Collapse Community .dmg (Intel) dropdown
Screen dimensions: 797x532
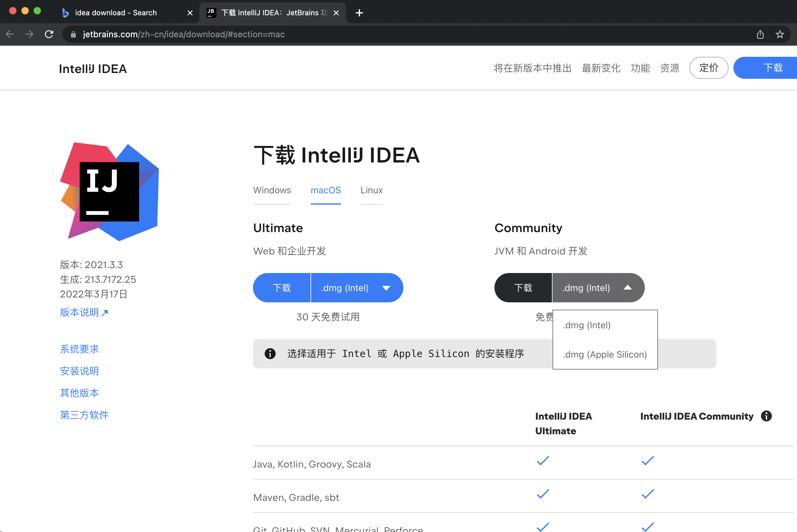tap(598, 288)
